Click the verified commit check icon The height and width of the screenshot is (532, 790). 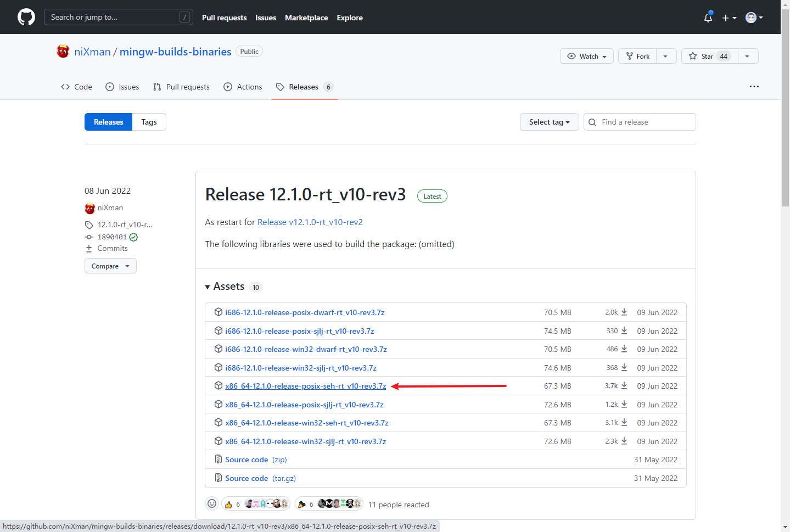[x=133, y=237]
